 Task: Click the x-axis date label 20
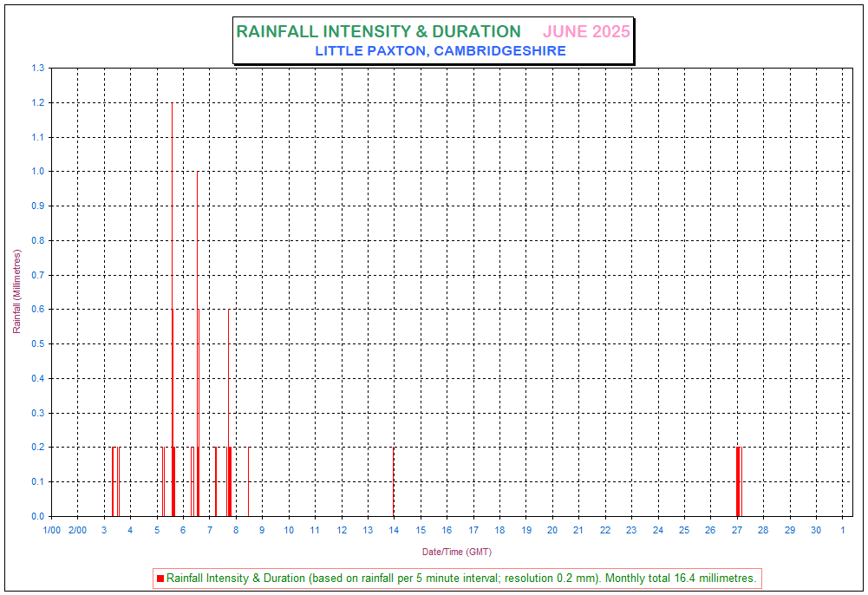[x=551, y=530]
